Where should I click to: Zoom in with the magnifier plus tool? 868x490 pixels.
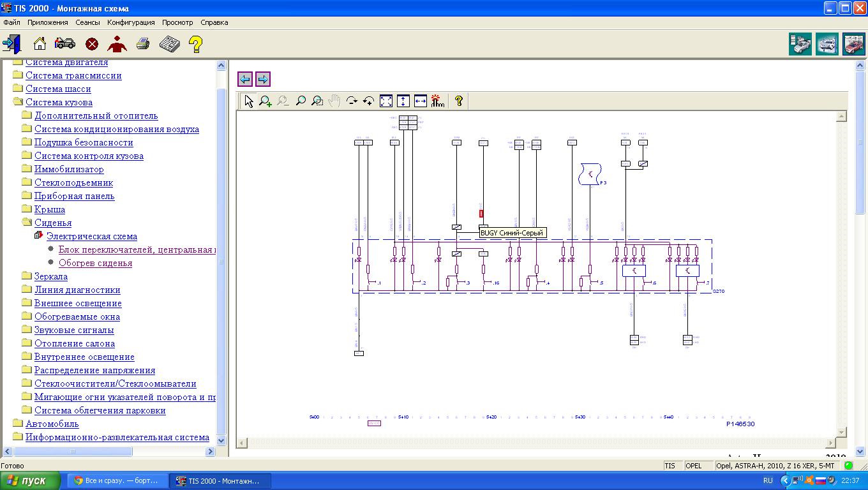pos(266,101)
